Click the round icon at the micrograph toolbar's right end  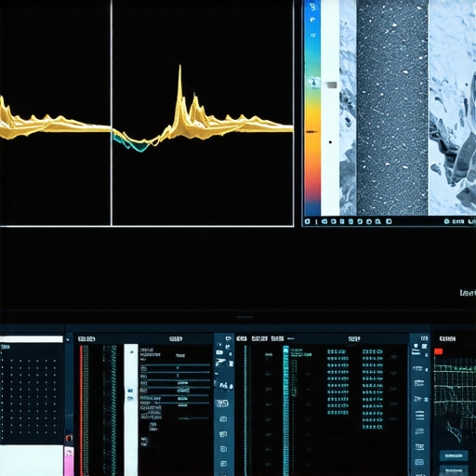click(447, 221)
